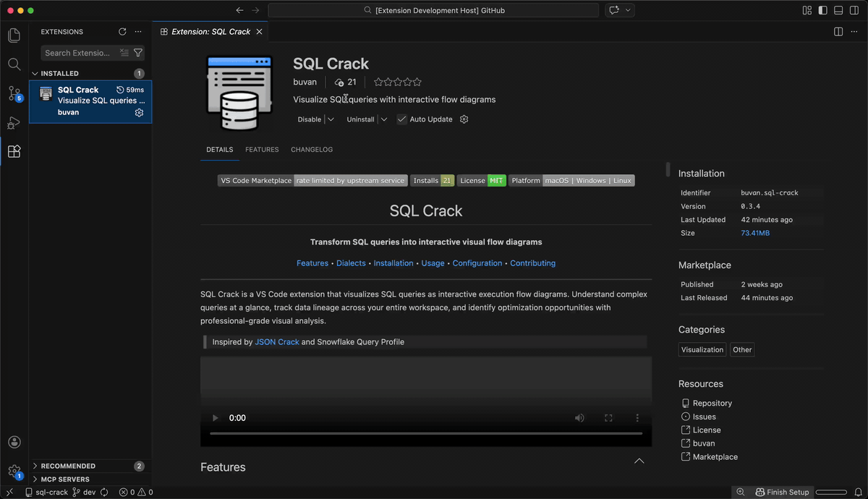Viewport: 868px width, 499px height.
Task: Click the Uninstall button
Action: [360, 119]
